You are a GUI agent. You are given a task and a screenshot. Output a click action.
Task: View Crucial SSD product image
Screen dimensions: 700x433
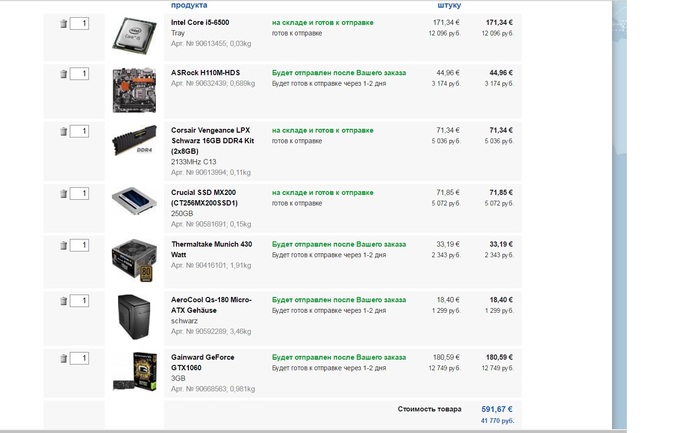pyautogui.click(x=134, y=200)
